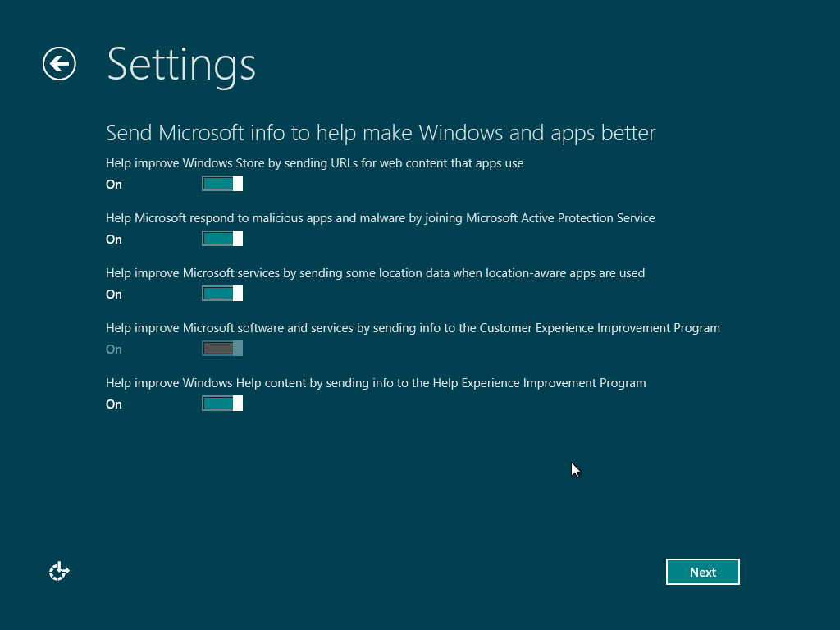The image size is (840, 630).
Task: Click text about joining Microsoft Active Protection Service
Action: click(x=381, y=218)
